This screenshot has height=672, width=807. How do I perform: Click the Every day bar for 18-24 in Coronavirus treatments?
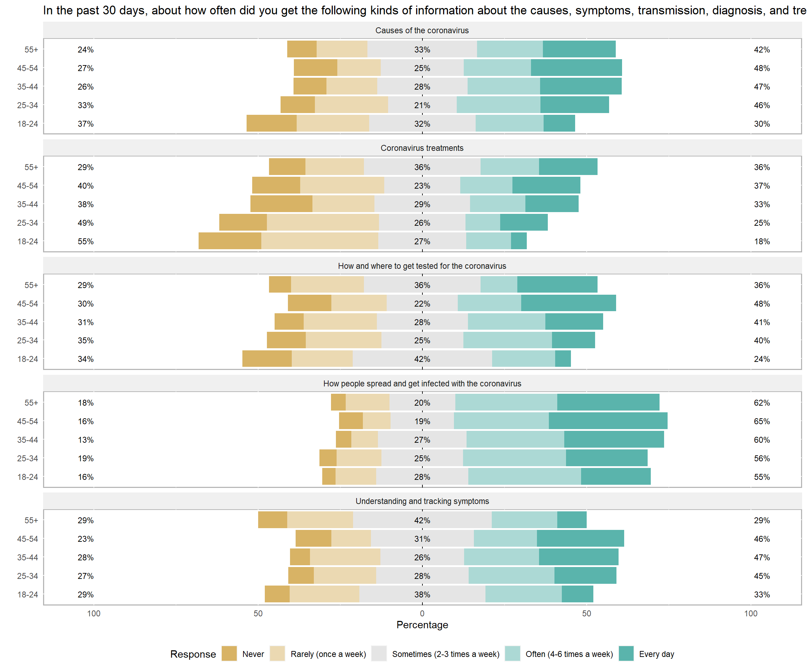click(x=519, y=241)
